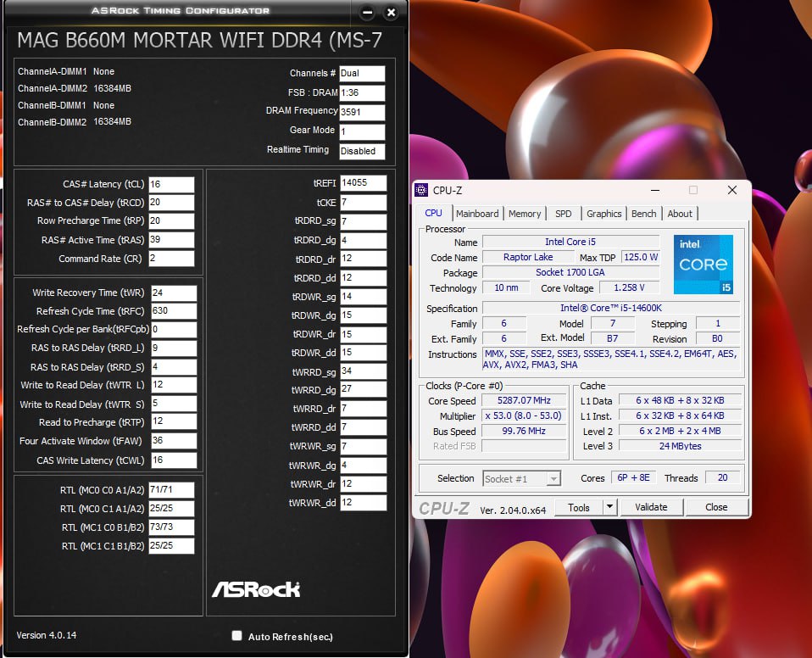This screenshot has width=812, height=658.
Task: Click the Channels # field showing Dual
Action: pyautogui.click(x=362, y=74)
